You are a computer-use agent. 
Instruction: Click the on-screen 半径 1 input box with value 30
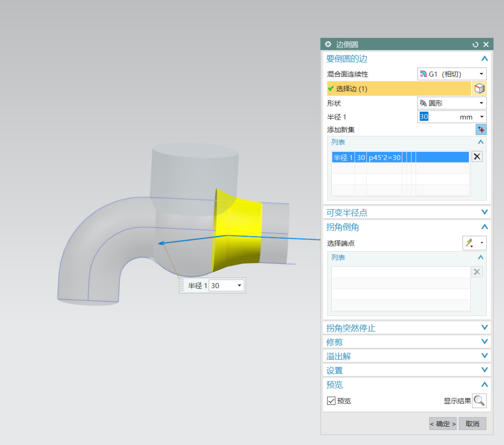tap(223, 285)
